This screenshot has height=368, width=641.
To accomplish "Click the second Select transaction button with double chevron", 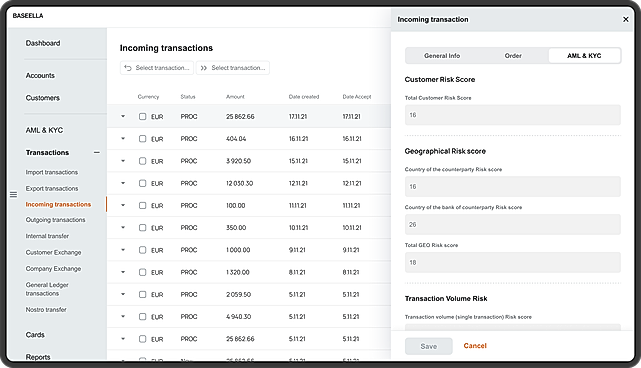I will point(233,68).
